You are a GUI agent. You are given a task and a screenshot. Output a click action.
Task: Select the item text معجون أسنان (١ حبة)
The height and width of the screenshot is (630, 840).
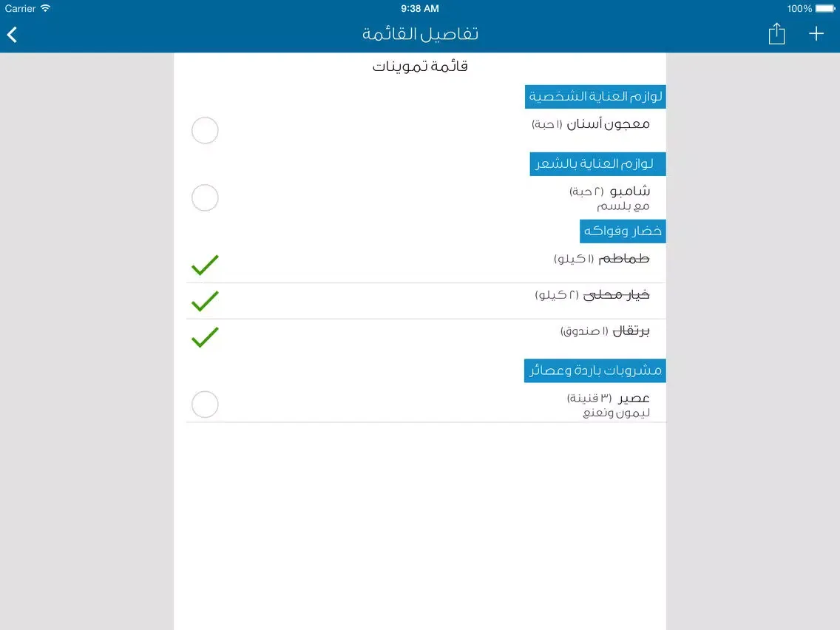point(592,124)
